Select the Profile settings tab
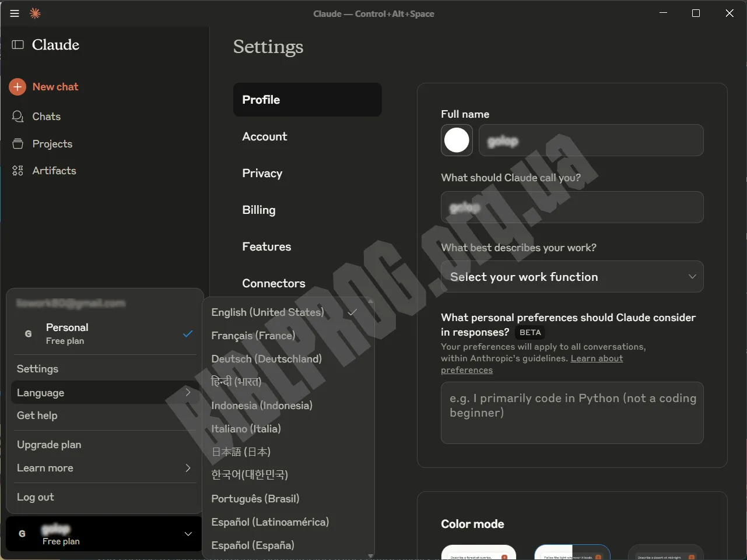 (307, 100)
